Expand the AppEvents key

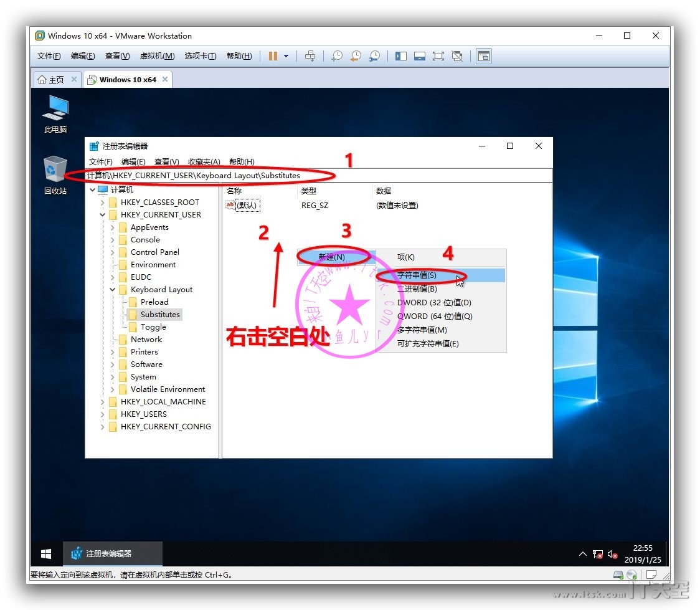click(x=112, y=227)
